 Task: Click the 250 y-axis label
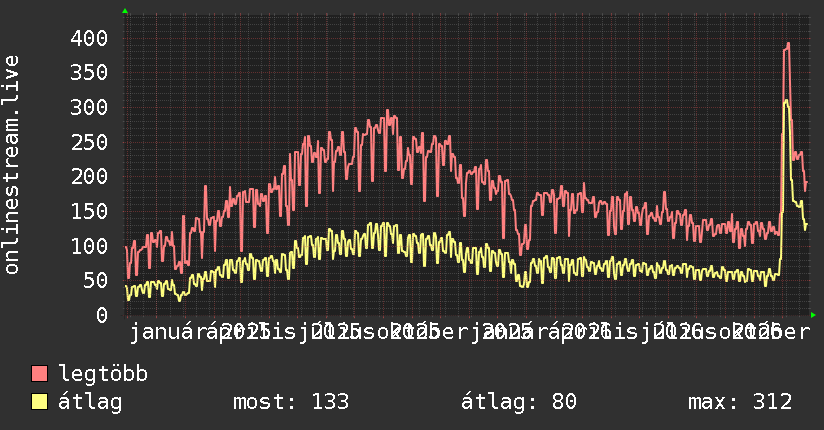pyautogui.click(x=89, y=142)
